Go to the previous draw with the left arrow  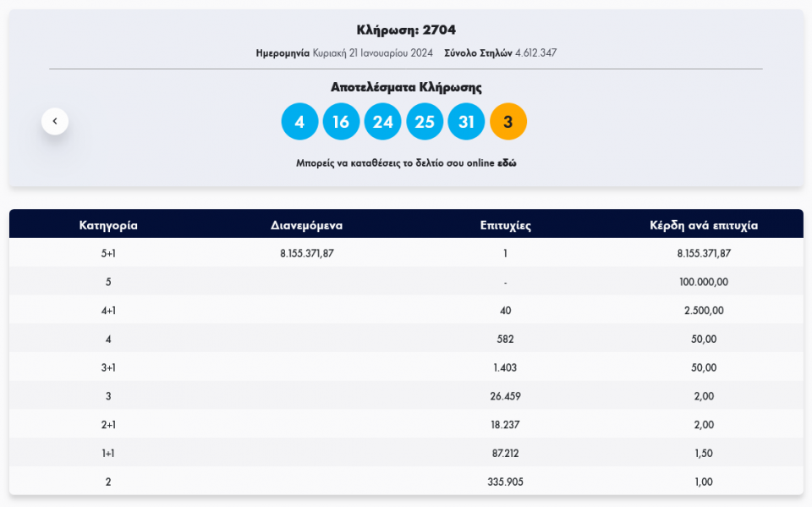click(55, 121)
